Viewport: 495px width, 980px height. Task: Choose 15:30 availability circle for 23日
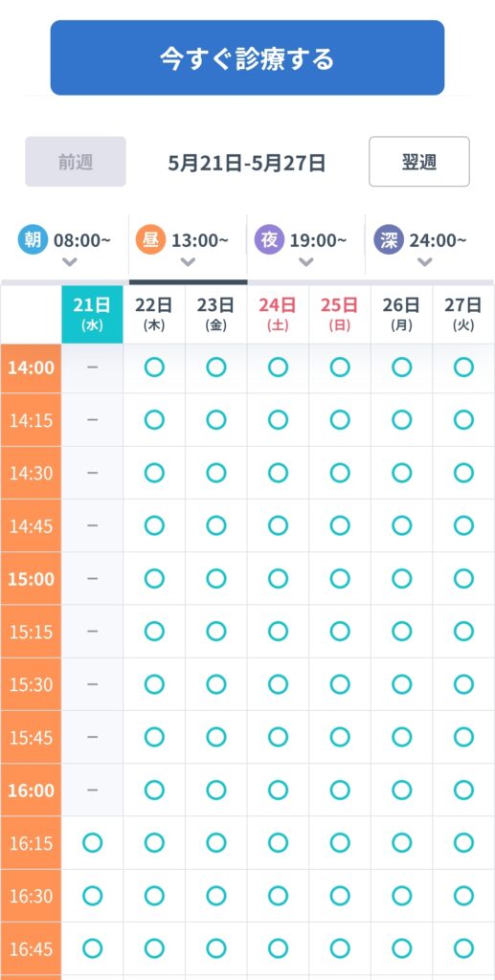click(216, 684)
